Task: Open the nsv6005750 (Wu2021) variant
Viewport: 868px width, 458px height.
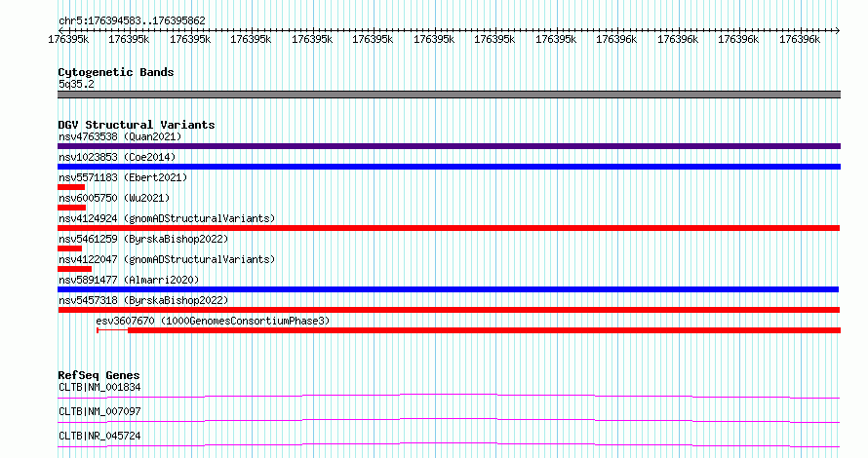Action: [x=114, y=198]
